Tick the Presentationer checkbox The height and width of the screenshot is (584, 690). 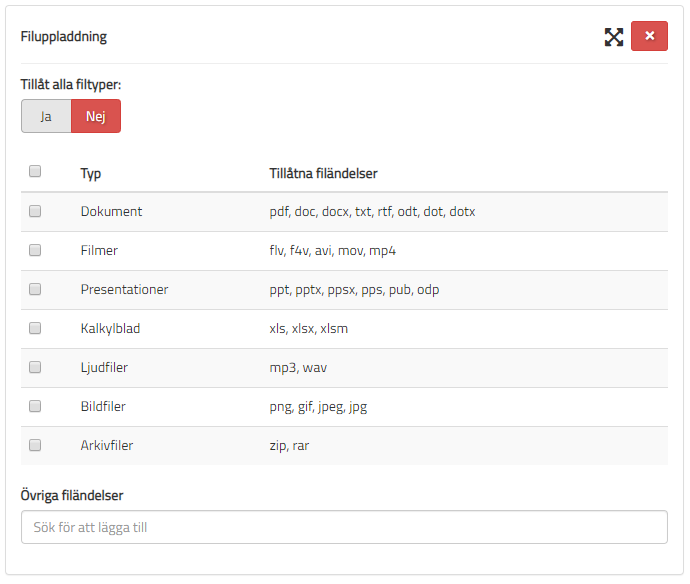pos(35,289)
